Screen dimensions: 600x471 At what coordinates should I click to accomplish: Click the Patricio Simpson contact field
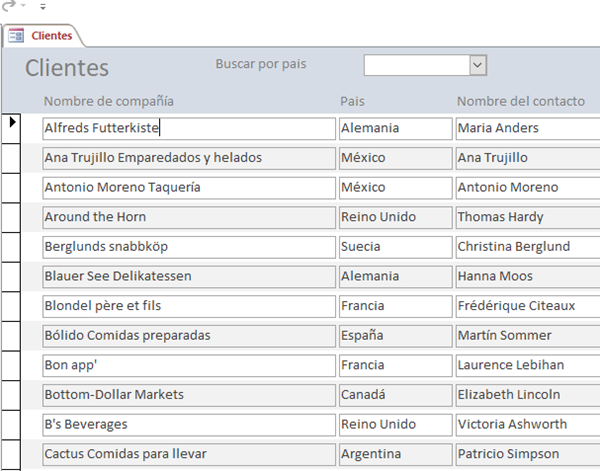pos(527,454)
